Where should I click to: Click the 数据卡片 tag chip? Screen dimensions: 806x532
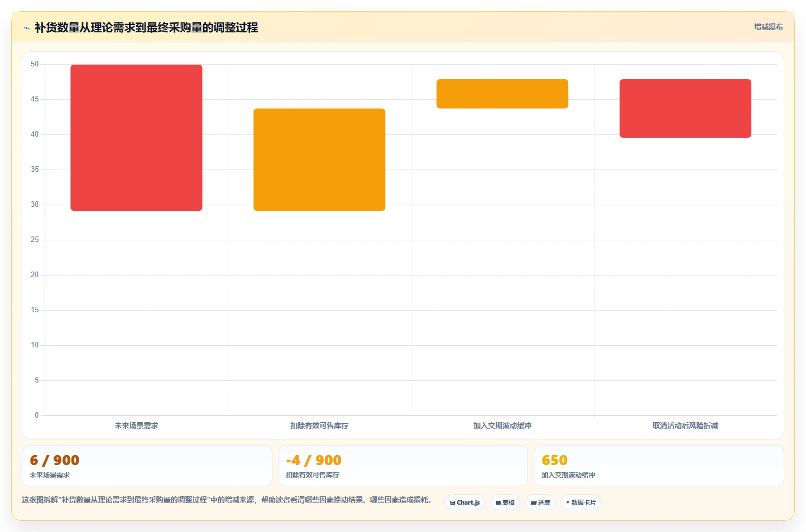pyautogui.click(x=581, y=502)
